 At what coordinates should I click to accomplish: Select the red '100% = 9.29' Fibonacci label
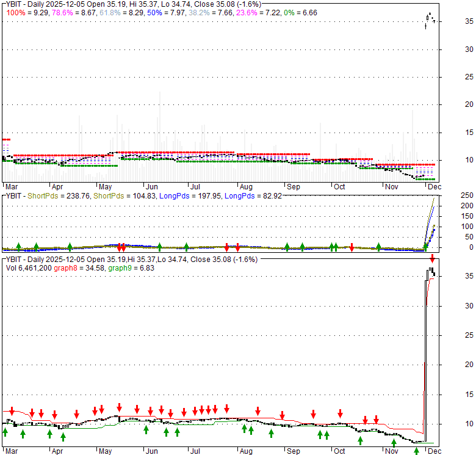click(28, 13)
